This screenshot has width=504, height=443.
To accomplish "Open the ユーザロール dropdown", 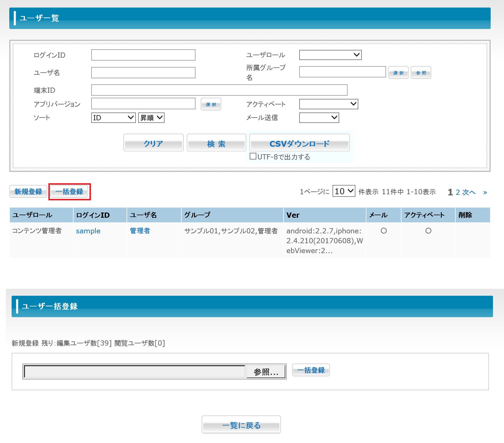I will [330, 55].
